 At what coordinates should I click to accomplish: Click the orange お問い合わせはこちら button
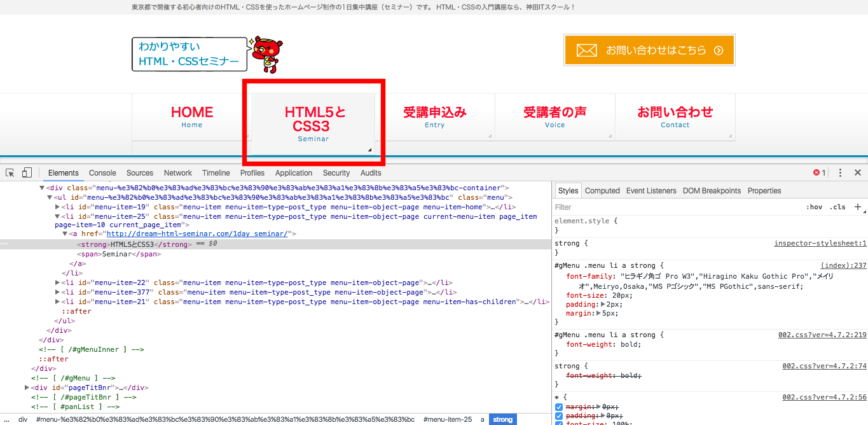(x=649, y=50)
